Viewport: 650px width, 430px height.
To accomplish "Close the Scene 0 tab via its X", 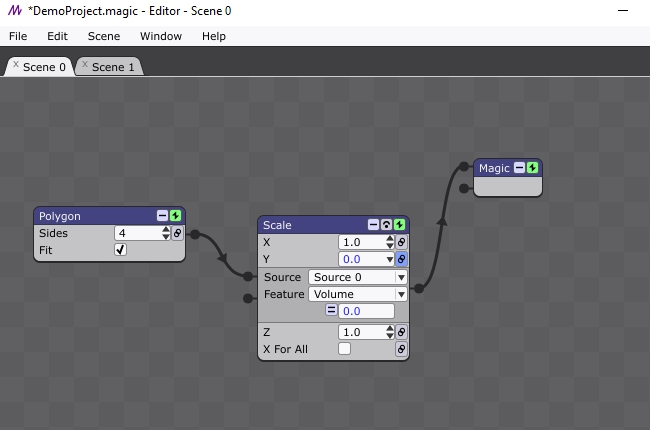I will point(16,64).
